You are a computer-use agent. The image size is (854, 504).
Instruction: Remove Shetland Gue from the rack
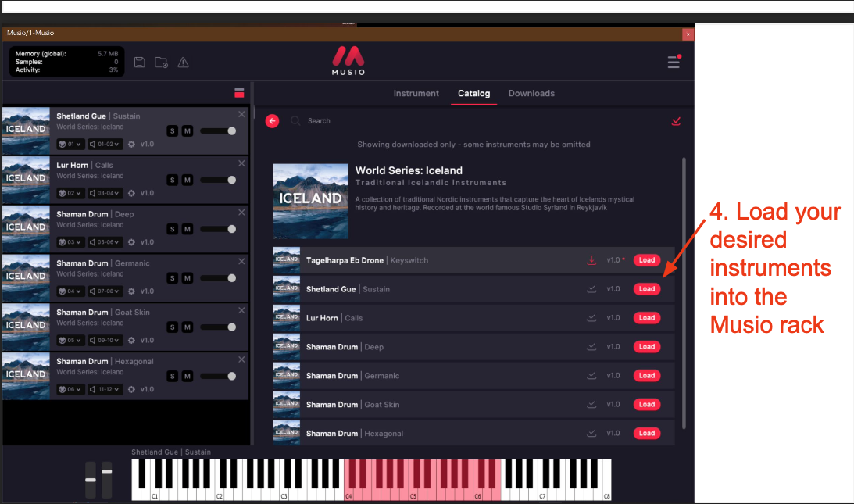[x=241, y=114]
